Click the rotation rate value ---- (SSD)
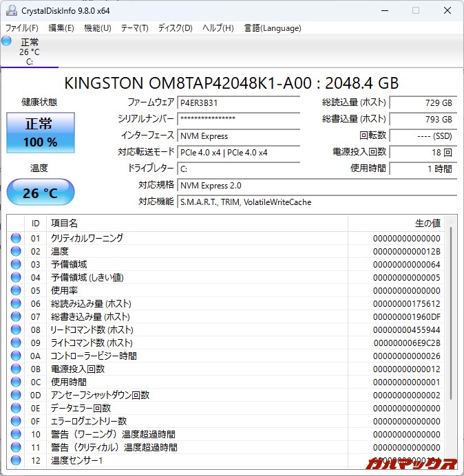This screenshot has height=476, width=464. [423, 136]
